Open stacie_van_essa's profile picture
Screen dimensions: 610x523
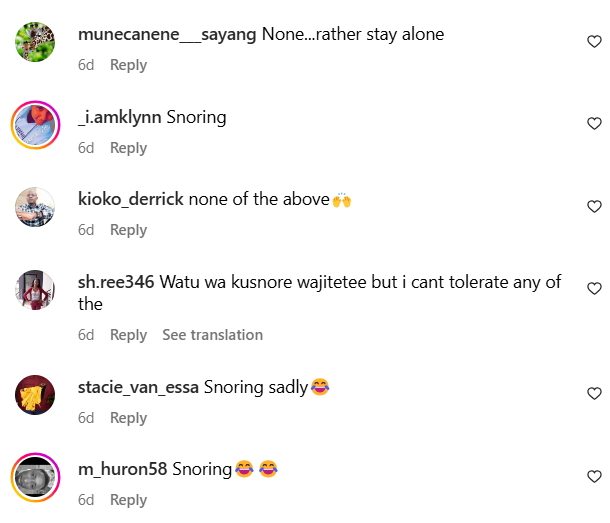click(x=35, y=394)
